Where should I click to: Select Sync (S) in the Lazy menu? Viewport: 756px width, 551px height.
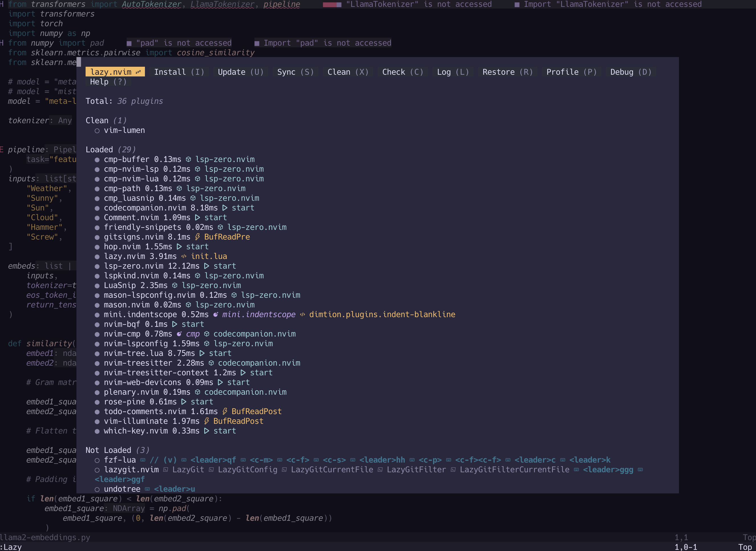coord(295,72)
